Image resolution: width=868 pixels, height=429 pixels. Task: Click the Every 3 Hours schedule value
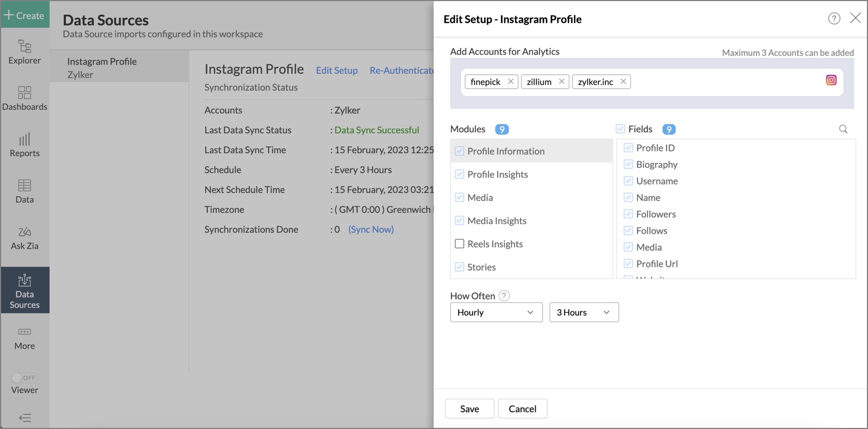[x=363, y=170]
